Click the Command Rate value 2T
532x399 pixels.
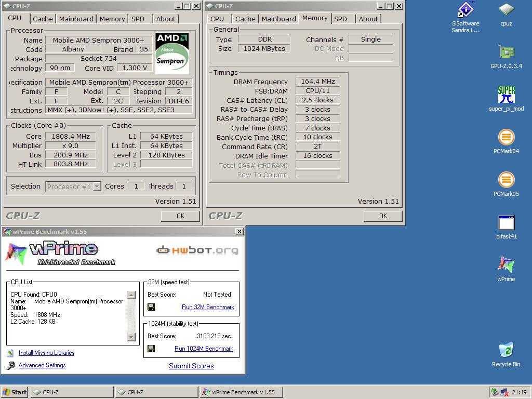tap(317, 147)
